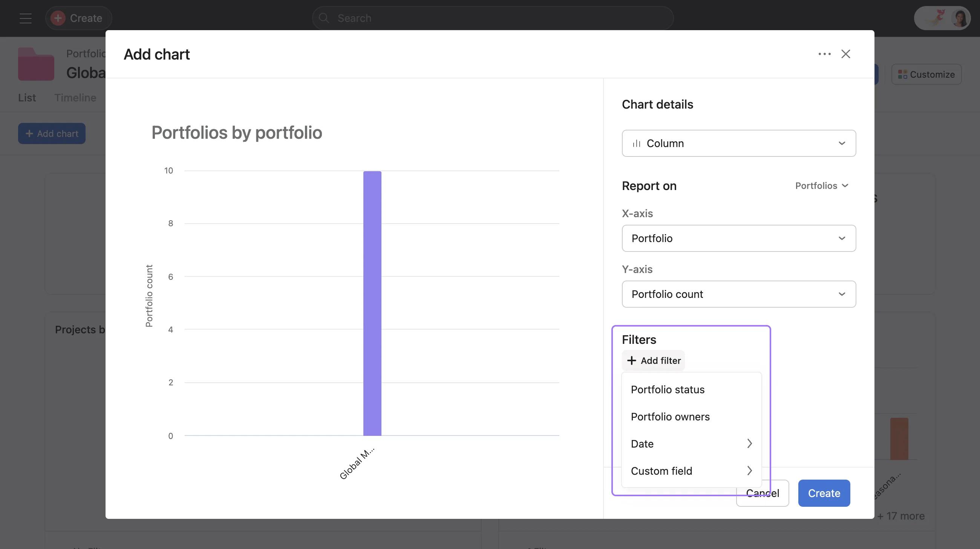The width and height of the screenshot is (980, 549).
Task: Click the column chart icon beside Column
Action: (637, 143)
